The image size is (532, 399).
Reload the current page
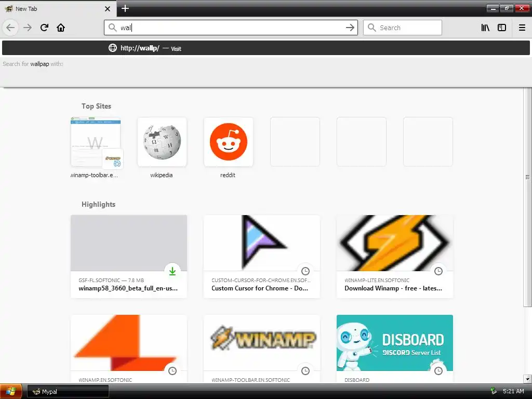[x=44, y=28]
